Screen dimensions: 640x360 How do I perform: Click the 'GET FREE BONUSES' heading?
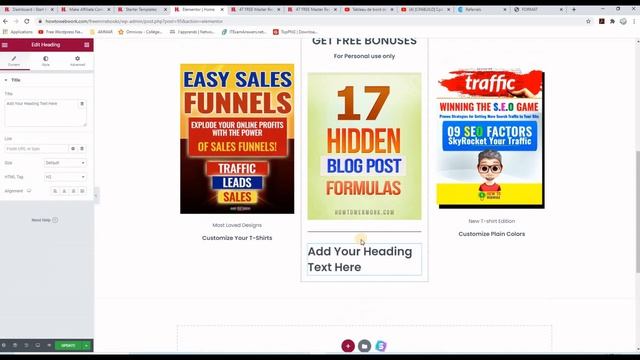pos(364,41)
